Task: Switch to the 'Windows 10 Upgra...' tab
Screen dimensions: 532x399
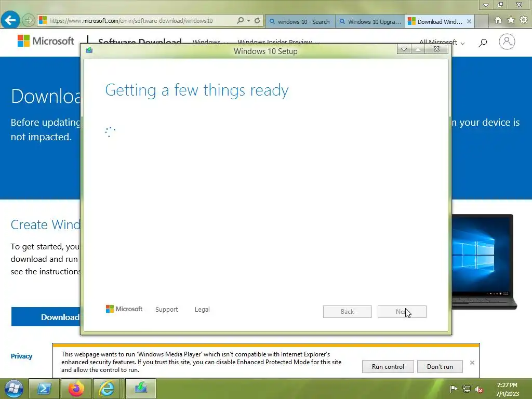Action: [x=370, y=21]
